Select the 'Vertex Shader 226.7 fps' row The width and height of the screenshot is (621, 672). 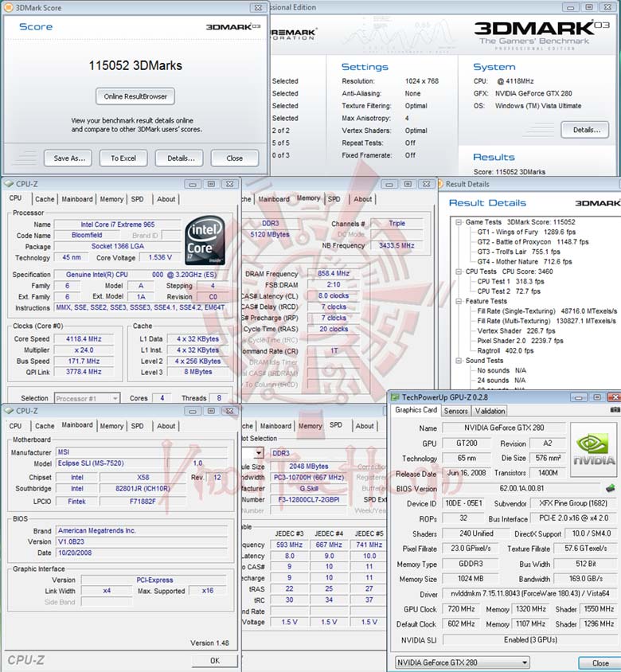(x=516, y=330)
